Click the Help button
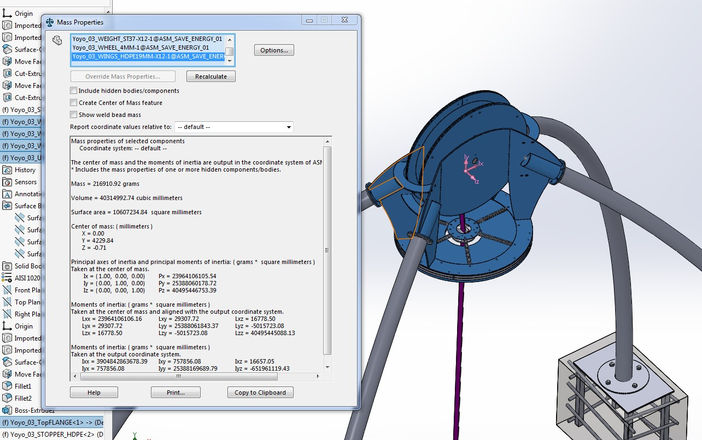Viewport: 702px width, 440px height. coord(94,393)
